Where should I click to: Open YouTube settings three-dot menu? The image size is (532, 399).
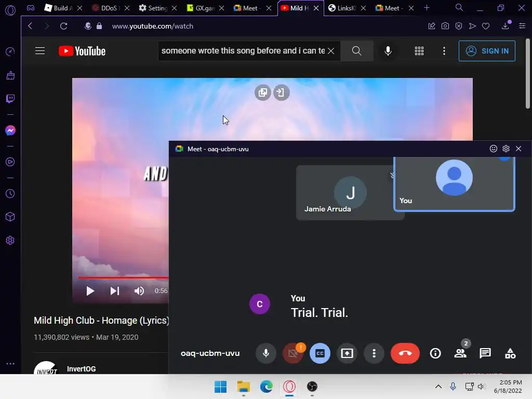[444, 51]
